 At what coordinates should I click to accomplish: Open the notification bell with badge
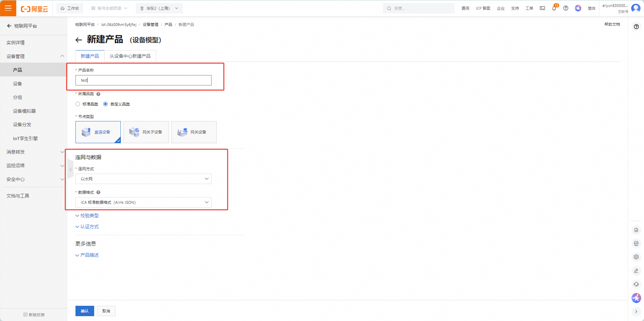(554, 8)
